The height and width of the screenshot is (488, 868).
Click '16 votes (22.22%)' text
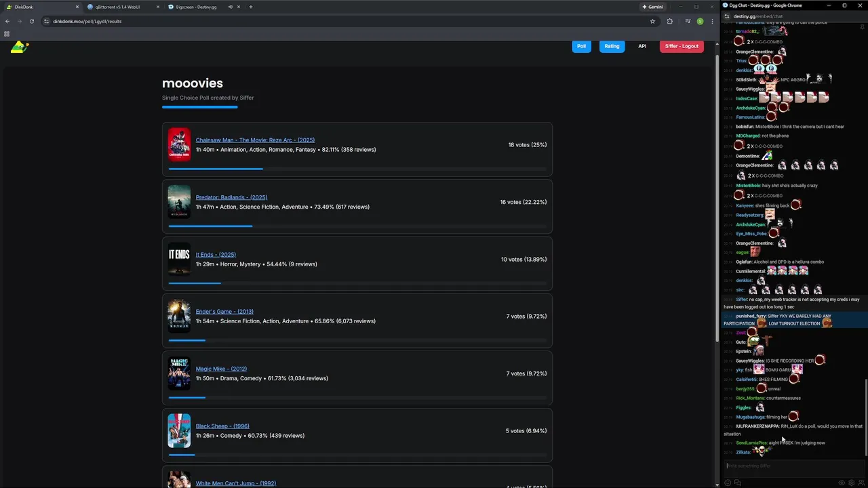pyautogui.click(x=524, y=202)
